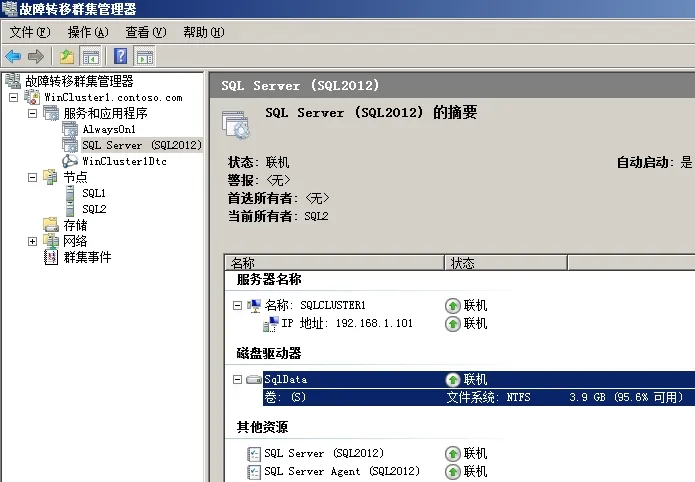Open the 帮助(H) menu
This screenshot has width=695, height=482.
(x=204, y=32)
